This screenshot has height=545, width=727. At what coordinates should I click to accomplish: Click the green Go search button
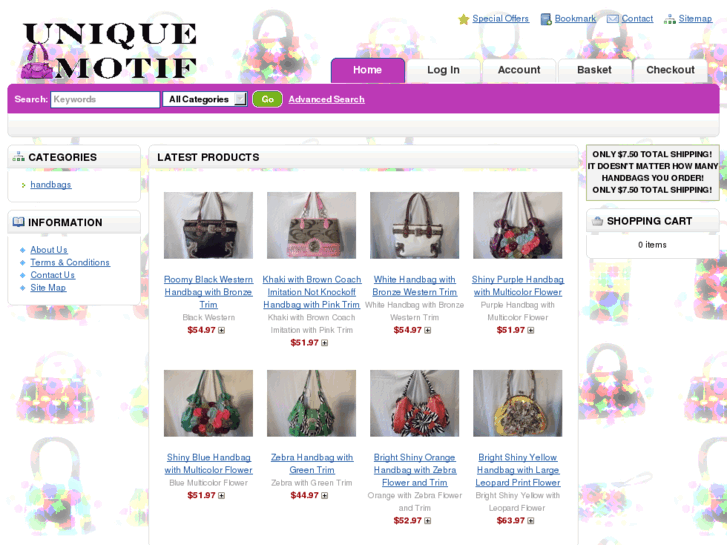tap(268, 99)
